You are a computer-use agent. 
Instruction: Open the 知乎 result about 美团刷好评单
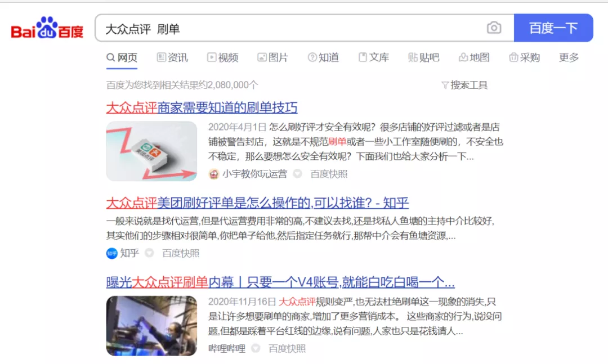257,203
